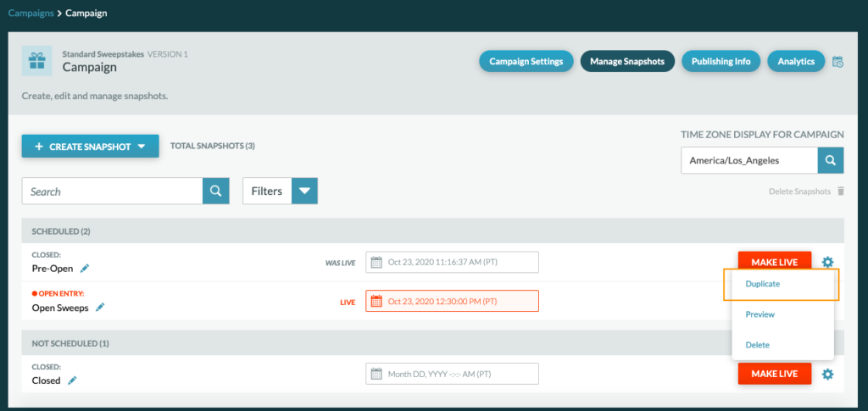Screen dimensions: 868x411
Task: Click the Delete Snapshots trash icon
Action: (841, 192)
